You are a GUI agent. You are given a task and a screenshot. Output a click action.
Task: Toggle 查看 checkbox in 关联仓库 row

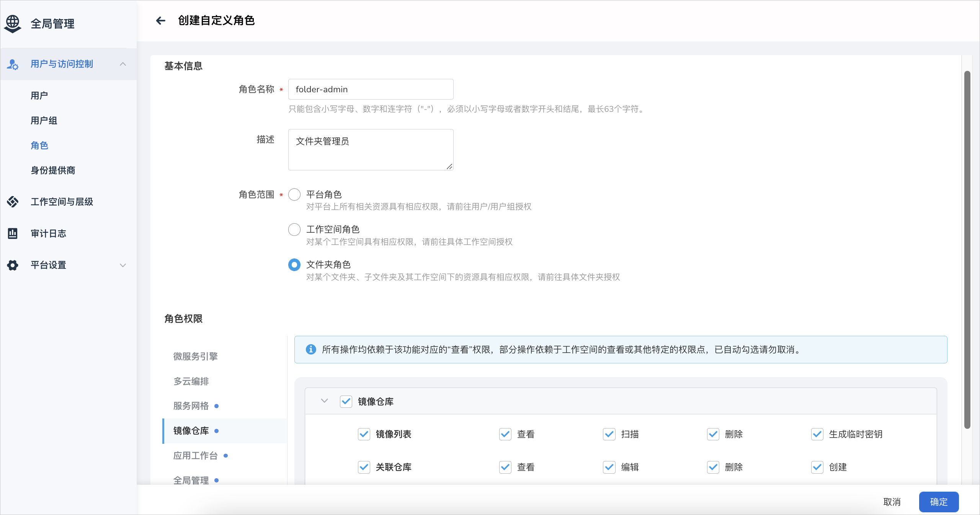point(505,467)
